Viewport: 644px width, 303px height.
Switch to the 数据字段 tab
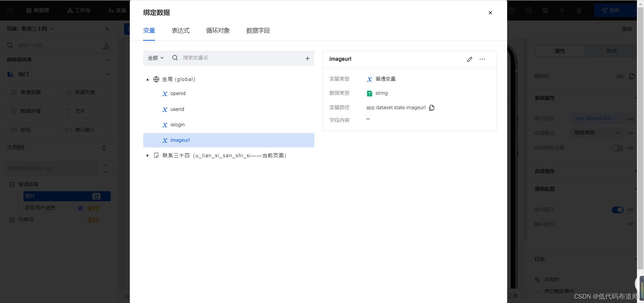coord(258,31)
